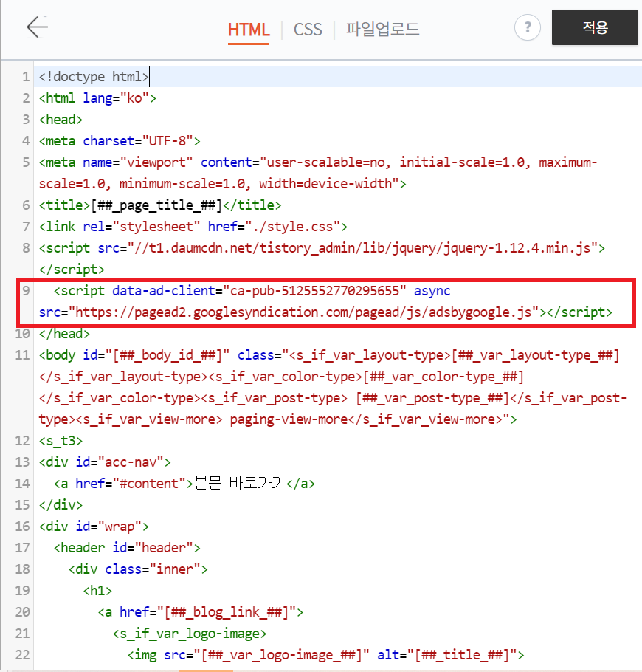
Task: Click the <html lang="ko"> code line
Action: tap(97, 98)
